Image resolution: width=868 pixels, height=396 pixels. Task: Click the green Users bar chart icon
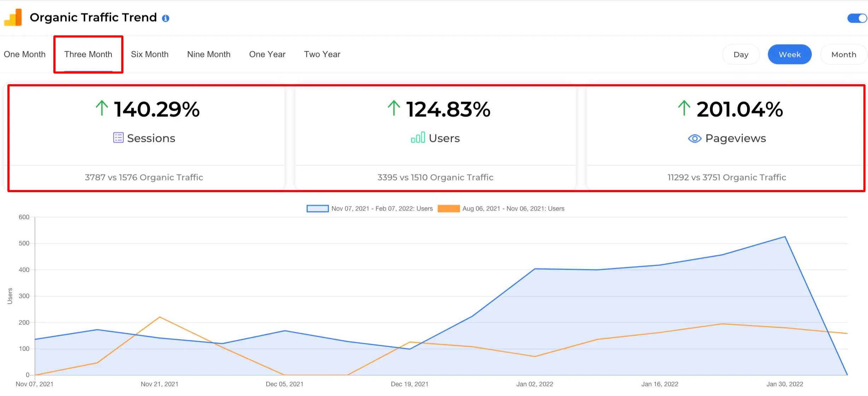(x=418, y=138)
